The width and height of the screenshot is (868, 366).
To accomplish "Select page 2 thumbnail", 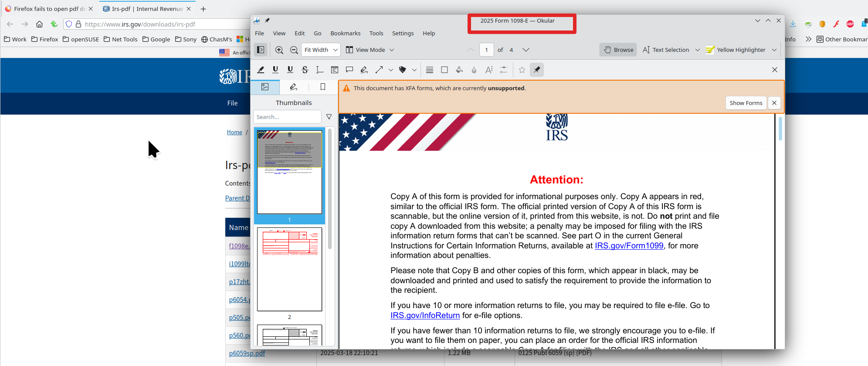I will click(289, 269).
